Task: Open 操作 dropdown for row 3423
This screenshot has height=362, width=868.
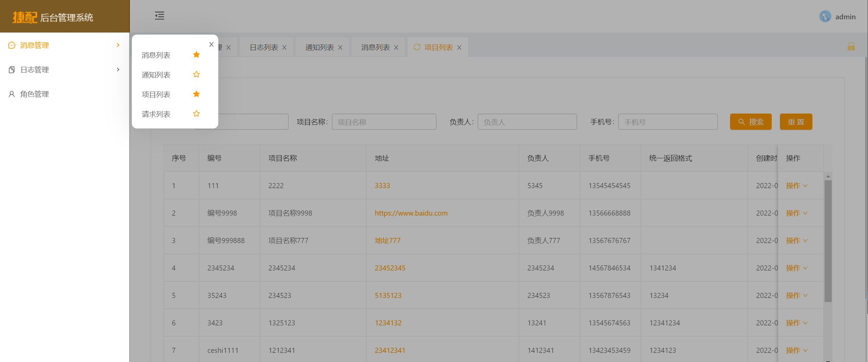Action: [x=796, y=323]
